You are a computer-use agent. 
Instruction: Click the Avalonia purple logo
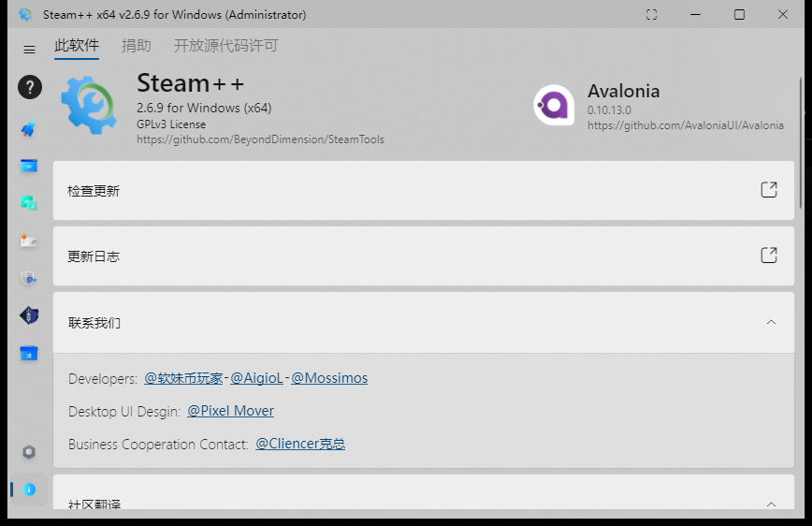554,105
